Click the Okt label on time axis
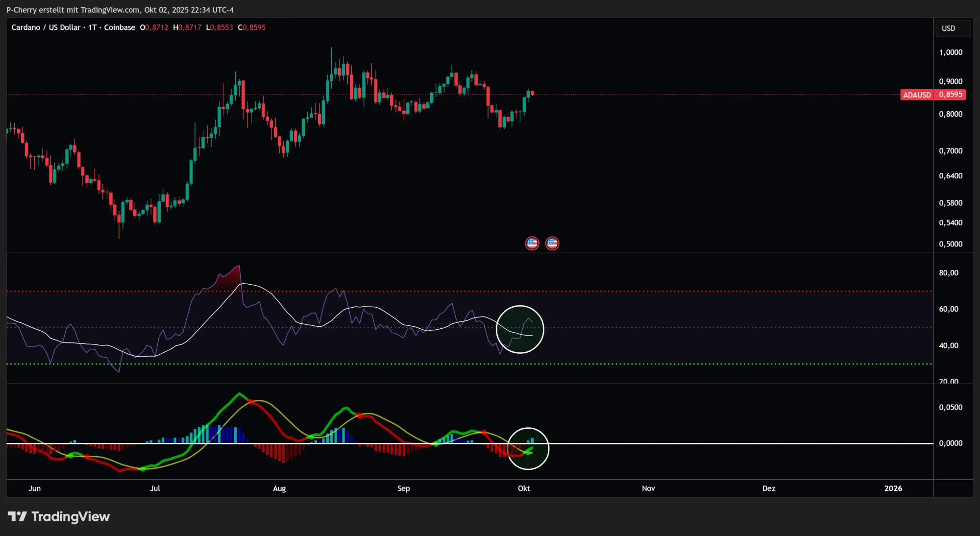The width and height of the screenshot is (980, 536). 524,488
